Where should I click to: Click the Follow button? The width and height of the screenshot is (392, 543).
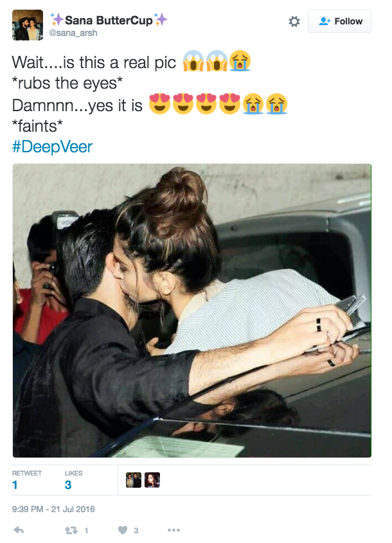(x=339, y=21)
